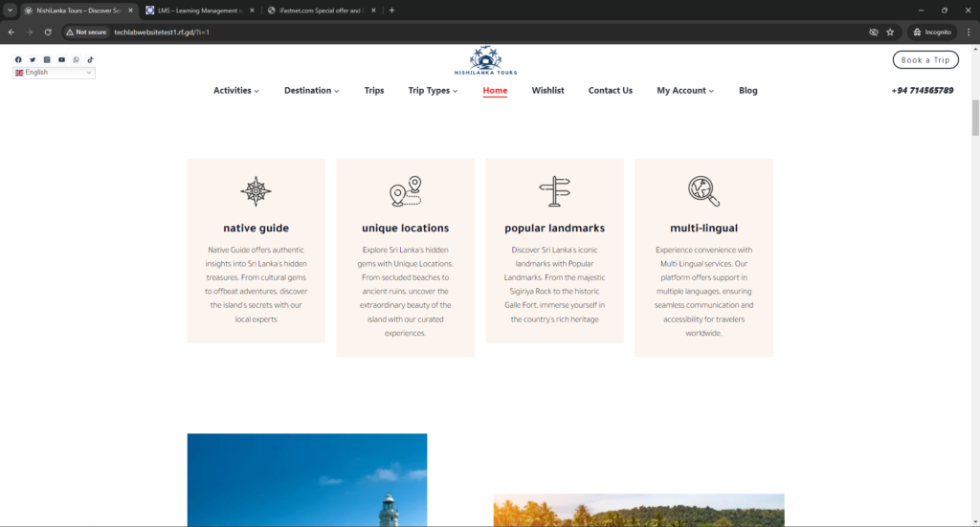Click the third-party cookies eye icon
The image size is (980, 527).
(873, 32)
